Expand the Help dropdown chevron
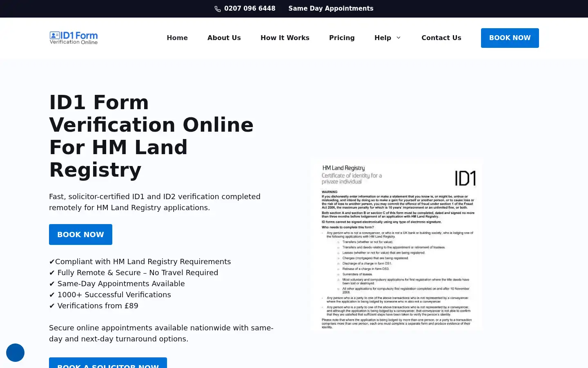This screenshot has width=588, height=368. click(x=399, y=38)
